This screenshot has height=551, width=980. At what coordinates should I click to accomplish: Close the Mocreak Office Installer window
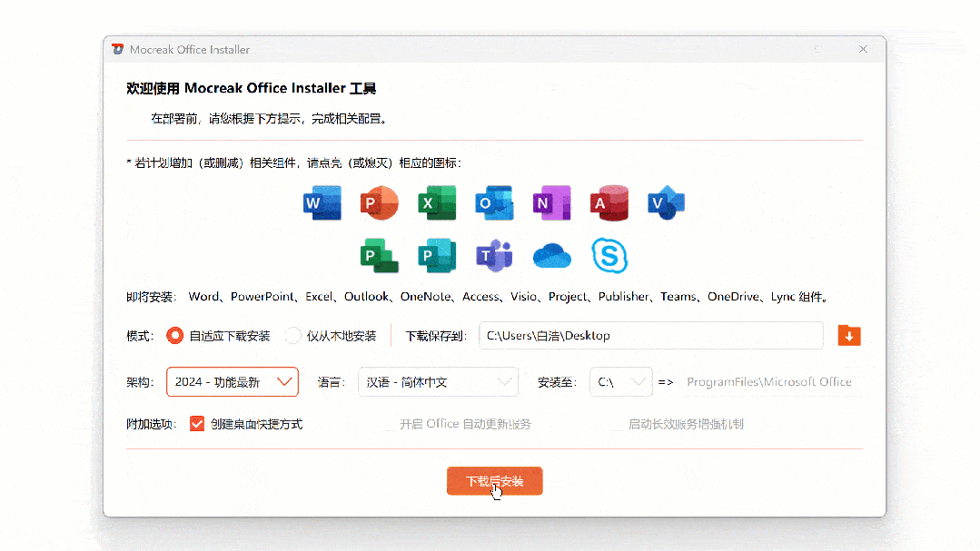tap(863, 49)
